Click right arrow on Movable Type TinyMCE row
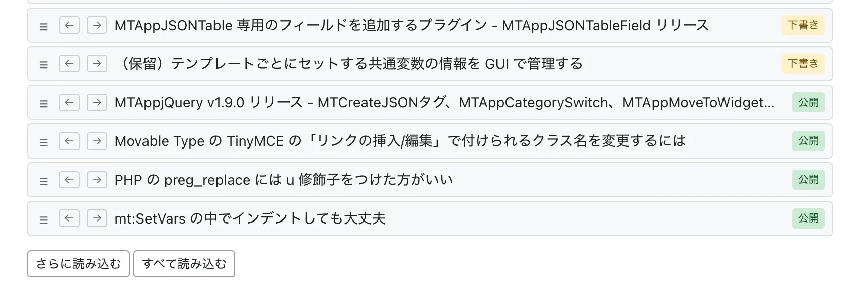 (x=97, y=141)
